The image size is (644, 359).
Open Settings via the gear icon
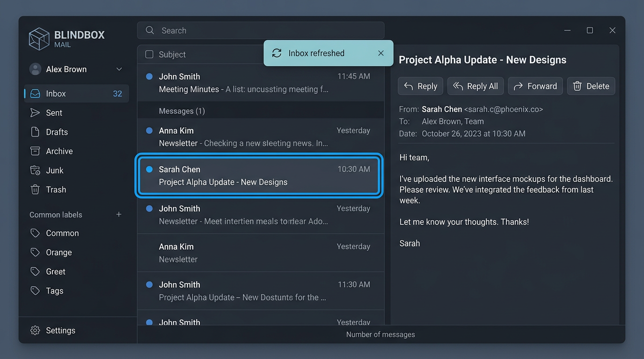[x=35, y=330]
